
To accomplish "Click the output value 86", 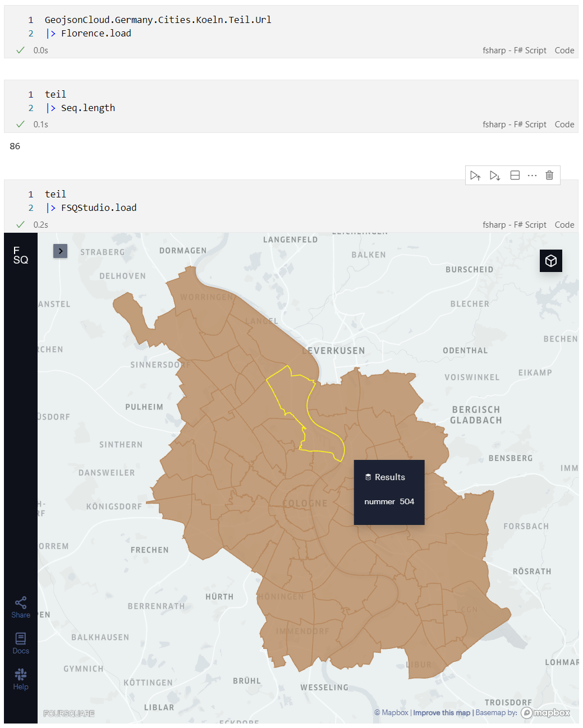I will click(x=15, y=146).
